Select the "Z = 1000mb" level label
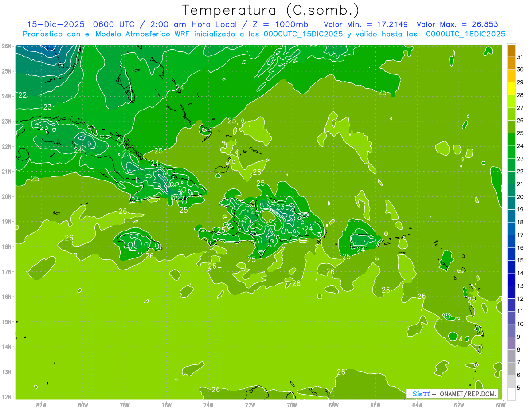Image resolution: width=532 pixels, height=411 pixels. click(280, 24)
